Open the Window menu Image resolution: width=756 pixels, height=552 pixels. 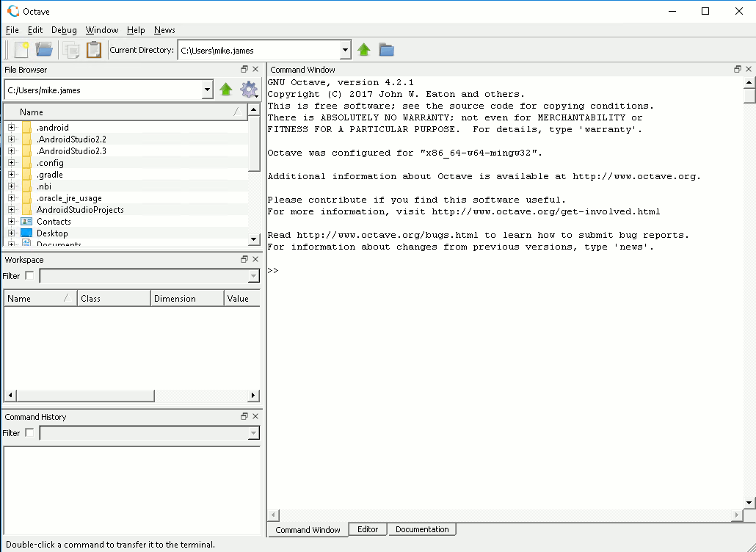coord(102,30)
